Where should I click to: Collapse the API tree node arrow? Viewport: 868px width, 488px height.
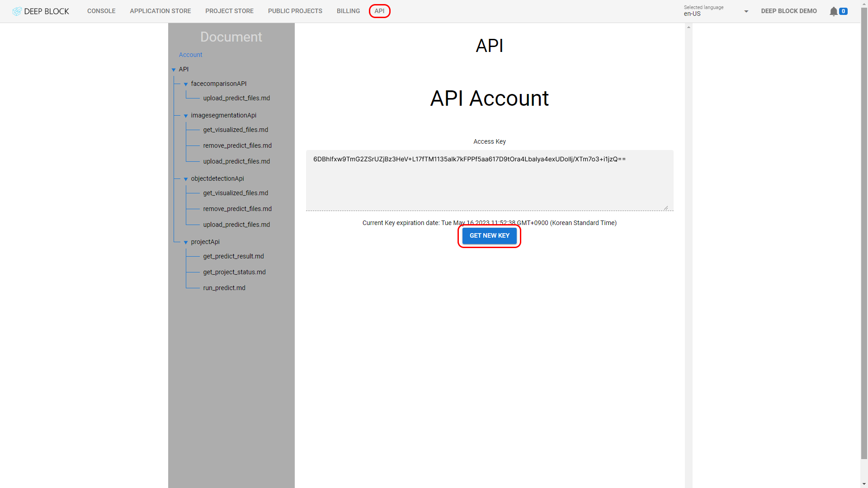coord(174,70)
